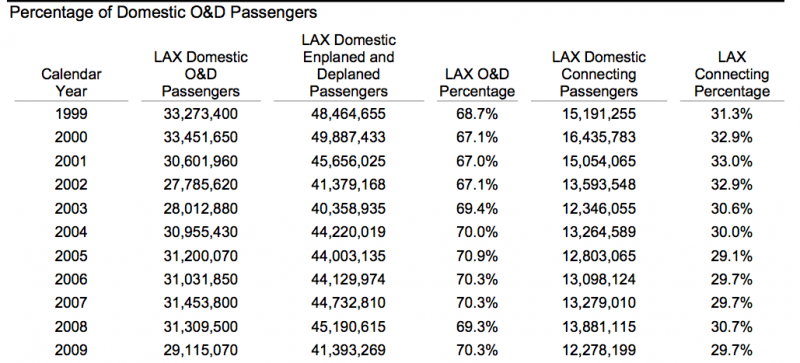The width and height of the screenshot is (800, 363).
Task: Select the 2005 year row label
Action: coord(71,256)
